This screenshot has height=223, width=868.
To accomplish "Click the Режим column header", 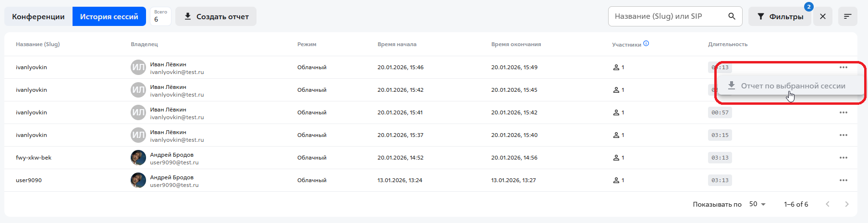I will click(x=306, y=44).
